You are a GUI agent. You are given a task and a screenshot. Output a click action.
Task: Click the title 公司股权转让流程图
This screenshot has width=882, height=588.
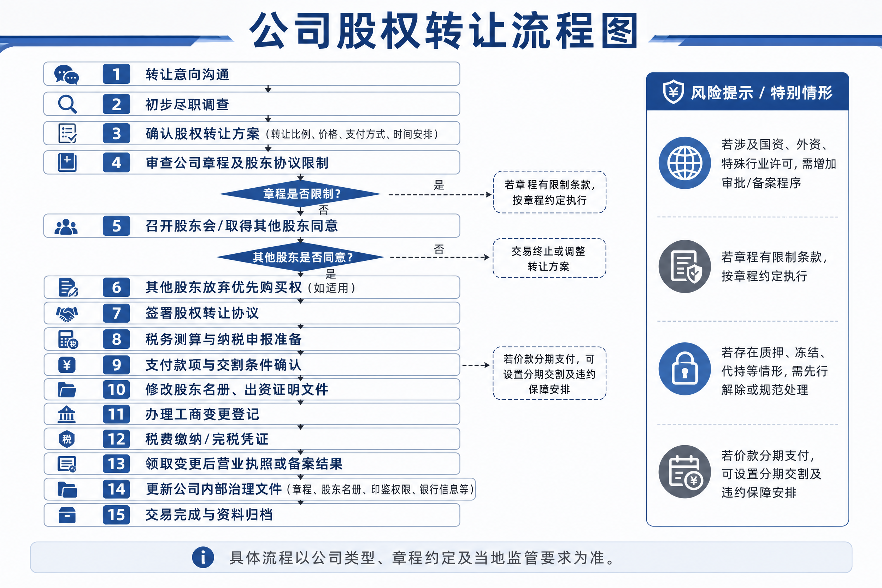tap(443, 31)
